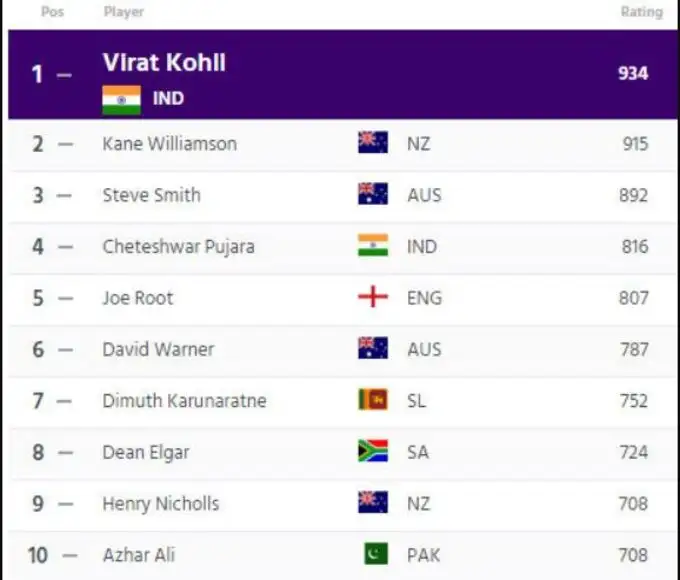This screenshot has height=580, width=680.
Task: Click the Azhar Ali player name
Action: (139, 554)
